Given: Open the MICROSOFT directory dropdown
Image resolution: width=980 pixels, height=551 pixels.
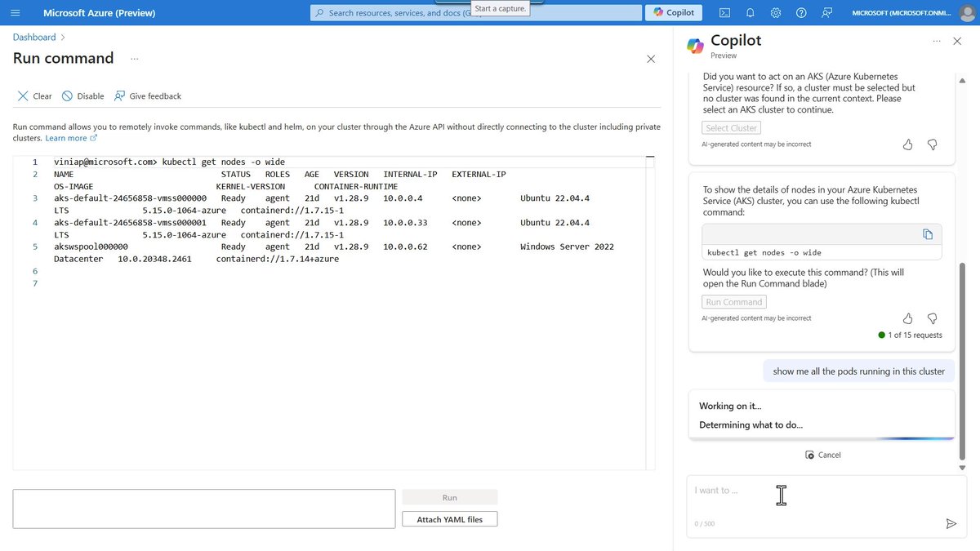Looking at the screenshot, I should (x=902, y=12).
